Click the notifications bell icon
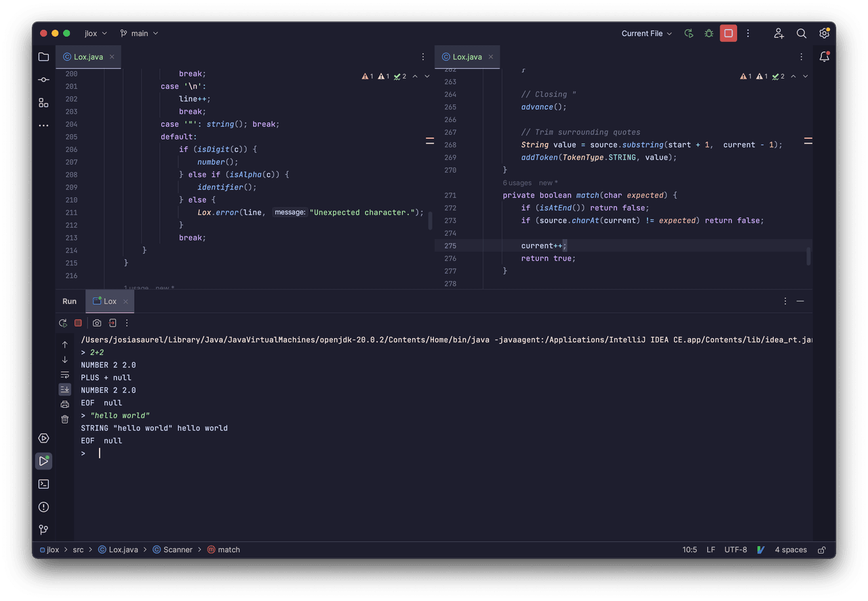868x601 pixels. coord(824,57)
